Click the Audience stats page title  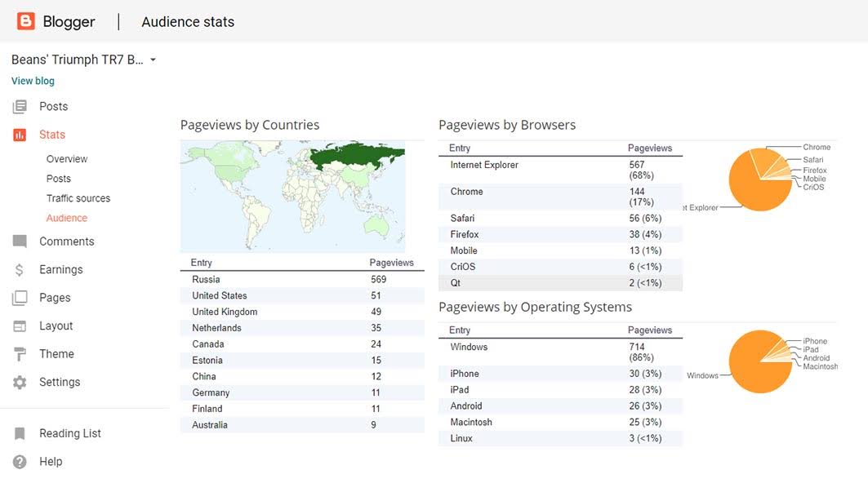[188, 21]
